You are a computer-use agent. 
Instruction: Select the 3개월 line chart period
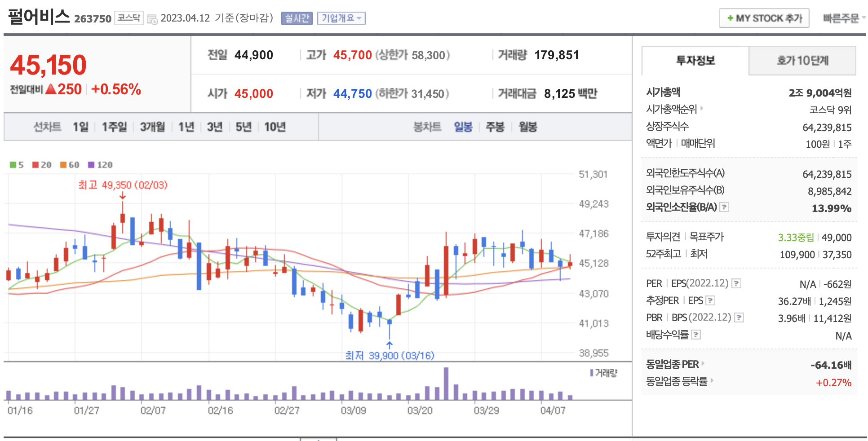click(x=152, y=127)
